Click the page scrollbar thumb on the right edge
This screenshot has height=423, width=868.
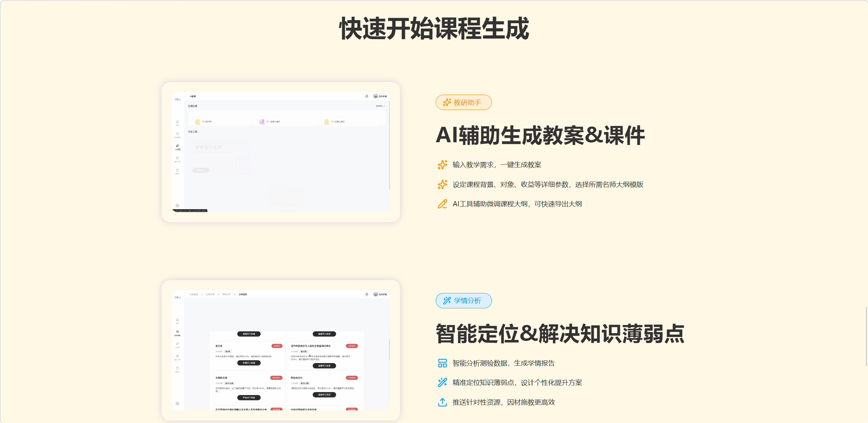coord(866,336)
